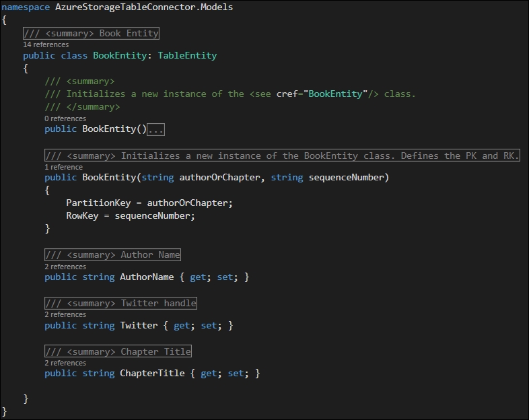This screenshot has height=420, width=529.
Task: Click the "namespace" keyword
Action: tap(26, 7)
